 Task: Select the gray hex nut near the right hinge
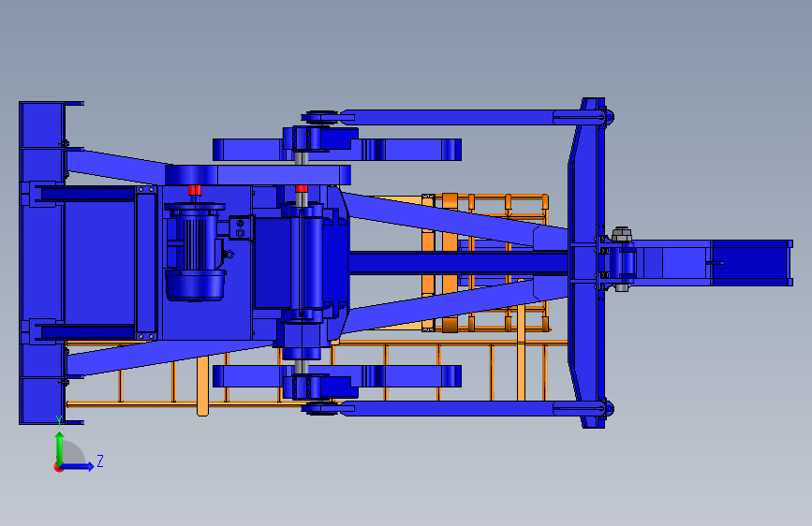[622, 235]
